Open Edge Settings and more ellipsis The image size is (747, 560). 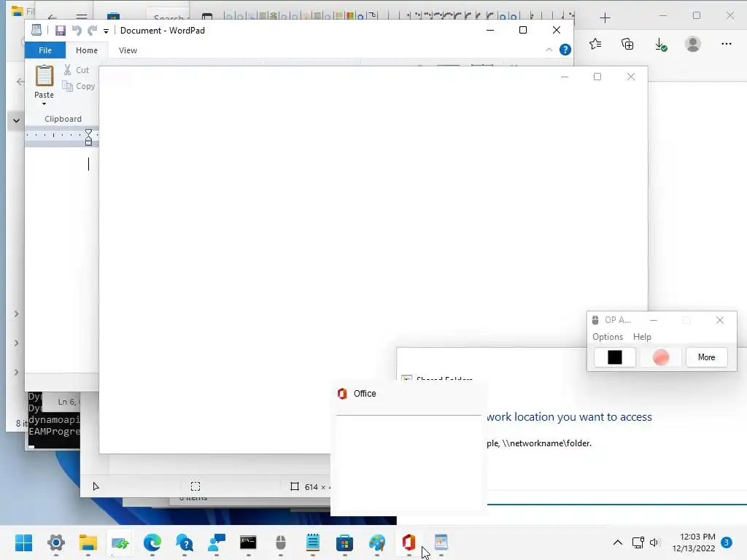coord(726,44)
